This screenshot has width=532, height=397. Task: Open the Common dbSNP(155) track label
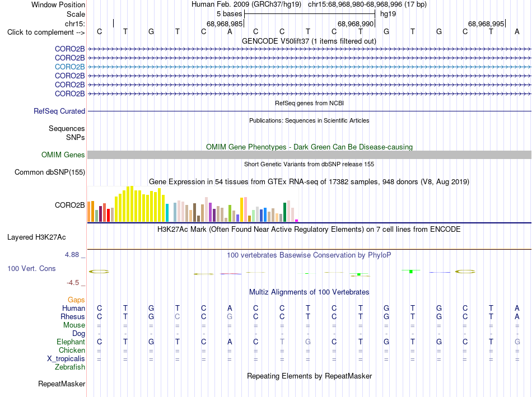(50, 172)
